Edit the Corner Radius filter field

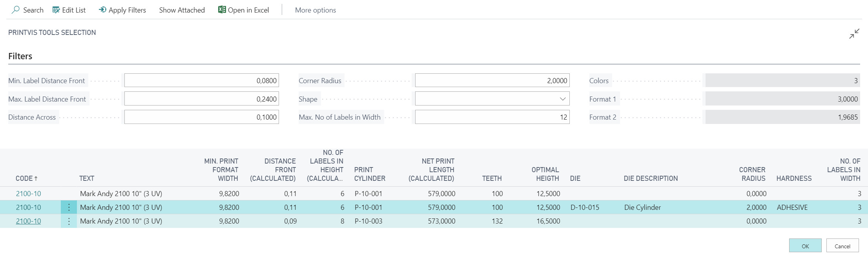pyautogui.click(x=492, y=80)
